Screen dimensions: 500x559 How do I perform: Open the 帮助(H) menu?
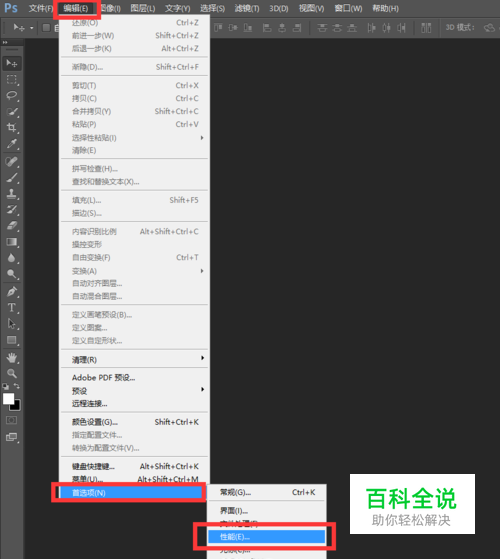(385, 8)
